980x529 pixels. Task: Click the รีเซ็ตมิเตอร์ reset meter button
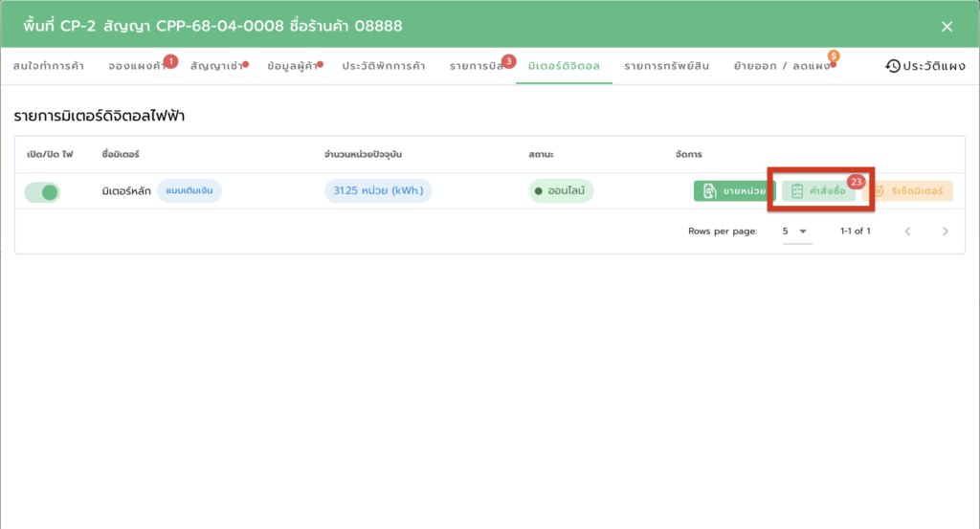tap(908, 191)
